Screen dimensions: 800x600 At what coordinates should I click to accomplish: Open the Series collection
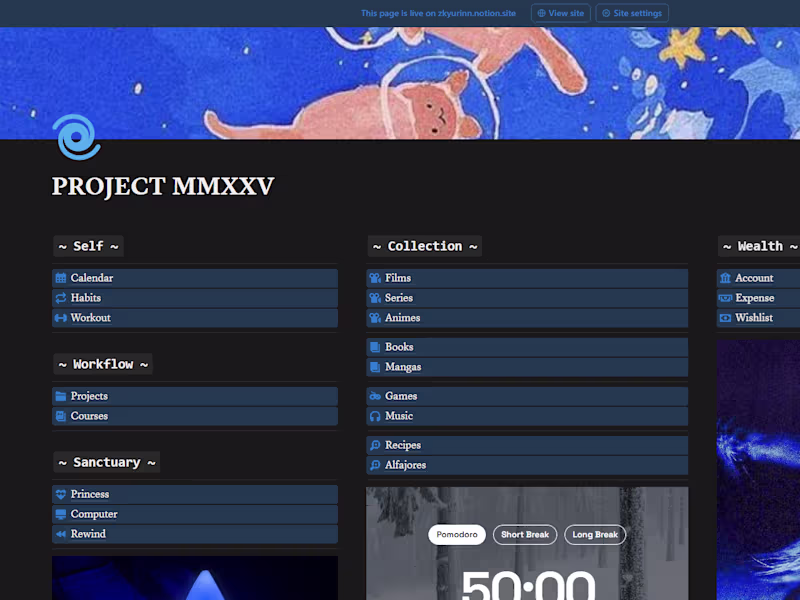pyautogui.click(x=527, y=298)
